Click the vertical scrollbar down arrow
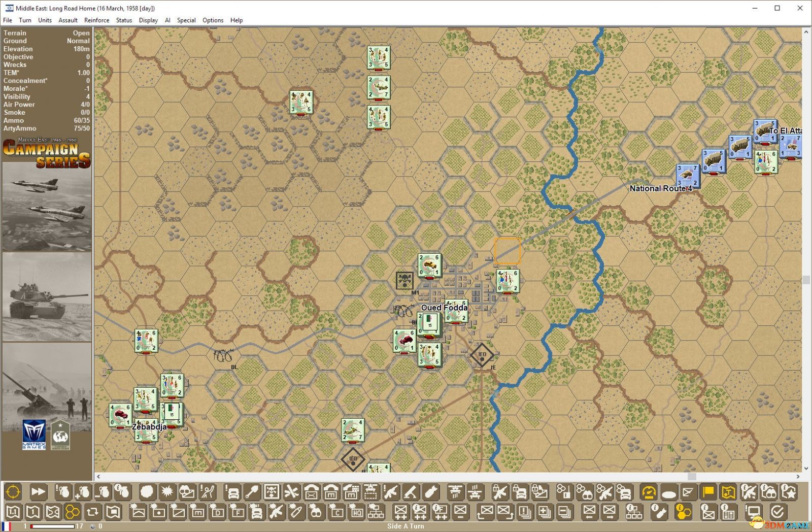 806,469
